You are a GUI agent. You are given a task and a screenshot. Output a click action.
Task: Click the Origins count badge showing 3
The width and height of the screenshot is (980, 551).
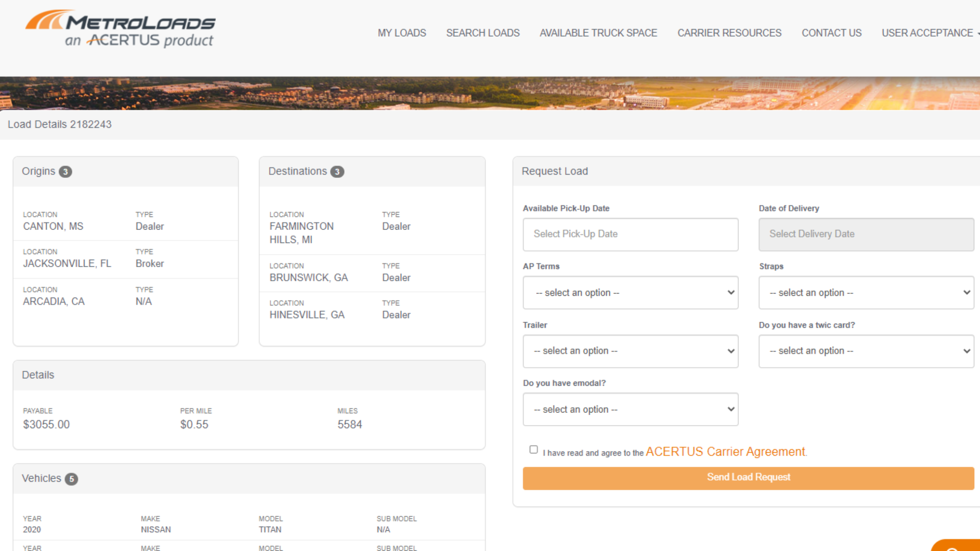tap(65, 172)
